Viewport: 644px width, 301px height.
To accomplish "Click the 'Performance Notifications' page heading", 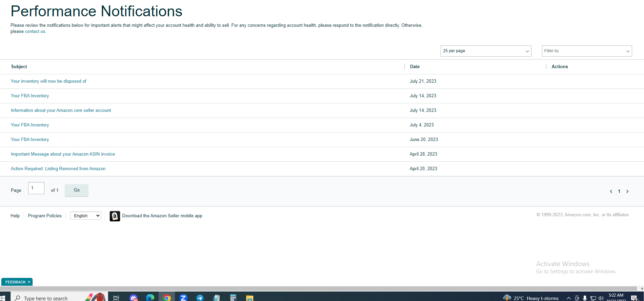I will pyautogui.click(x=97, y=11).
